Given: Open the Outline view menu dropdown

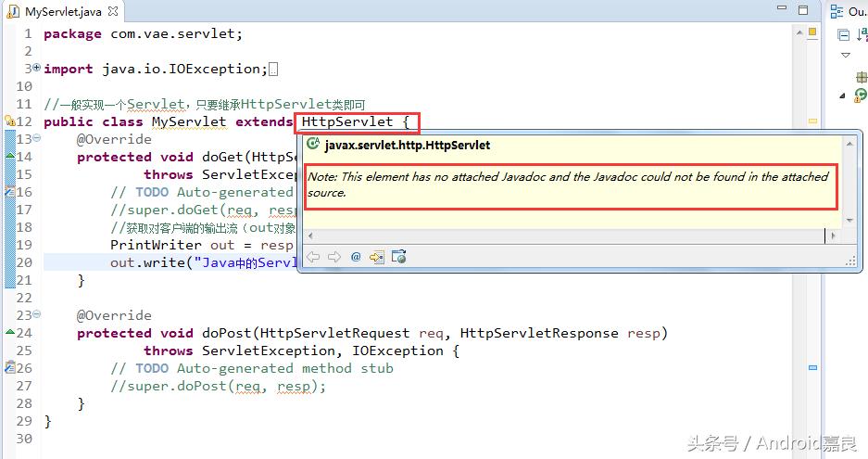Looking at the screenshot, I should tap(845, 56).
